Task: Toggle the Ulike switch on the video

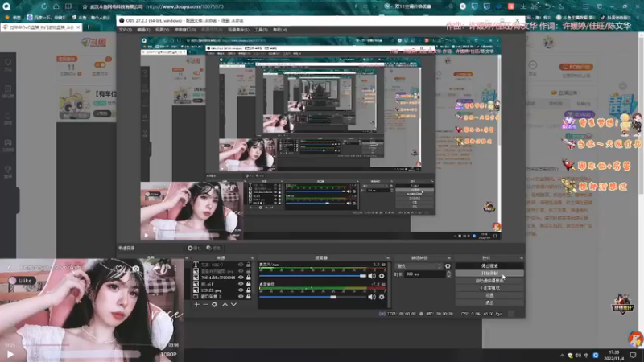Action: [x=23, y=280]
